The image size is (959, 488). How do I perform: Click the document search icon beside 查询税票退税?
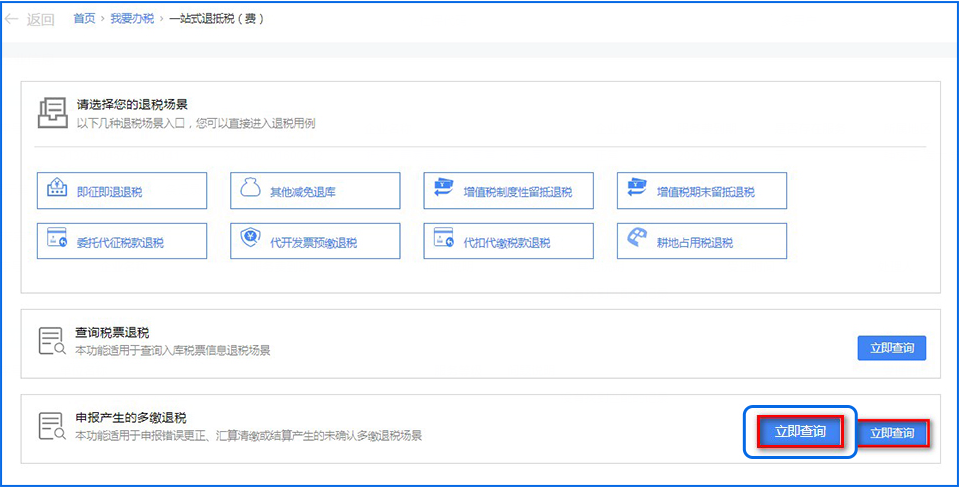pos(51,341)
